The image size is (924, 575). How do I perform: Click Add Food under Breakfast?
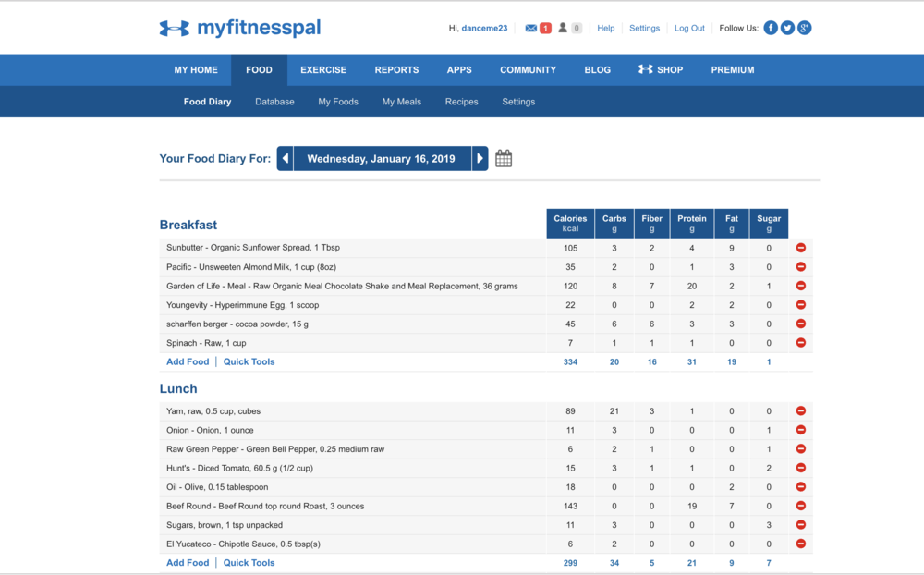pos(188,361)
